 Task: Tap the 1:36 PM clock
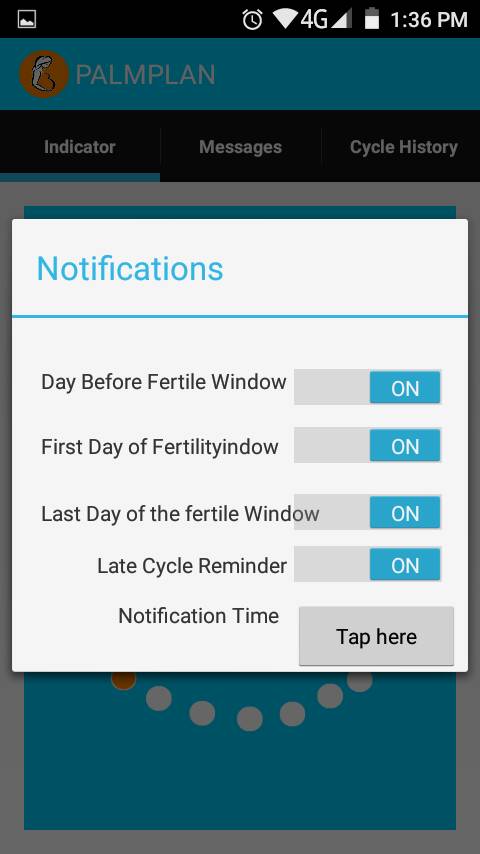pyautogui.click(x=429, y=20)
